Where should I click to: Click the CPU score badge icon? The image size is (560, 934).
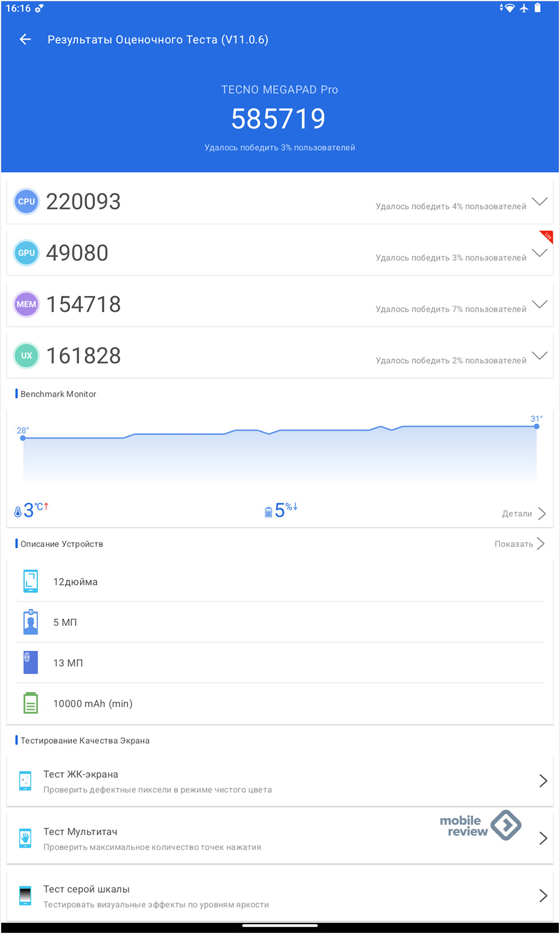(26, 201)
